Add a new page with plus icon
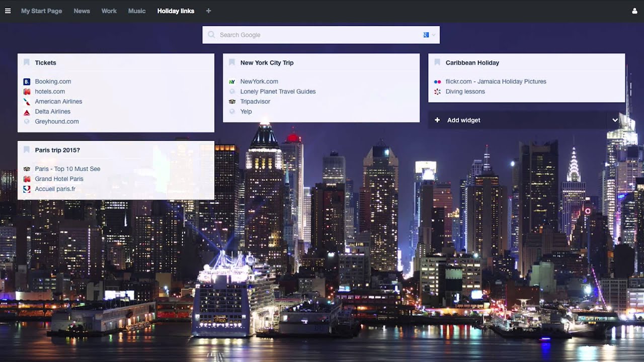The width and height of the screenshot is (644, 362). click(209, 11)
